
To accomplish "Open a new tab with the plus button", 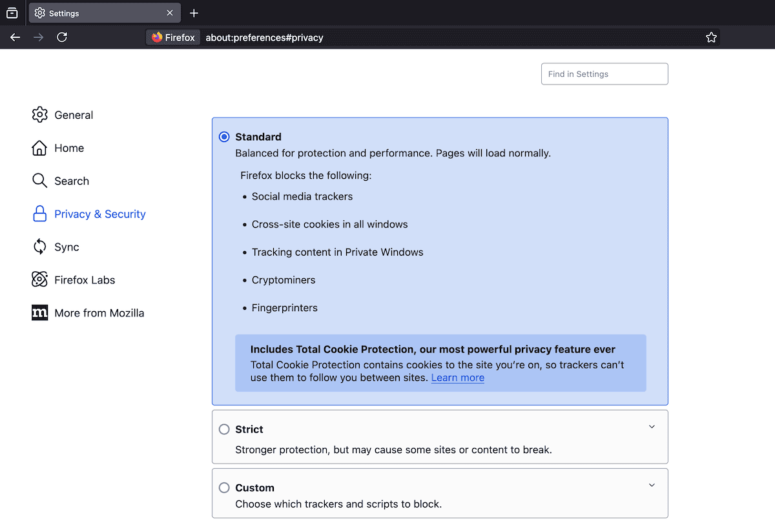I will click(195, 12).
